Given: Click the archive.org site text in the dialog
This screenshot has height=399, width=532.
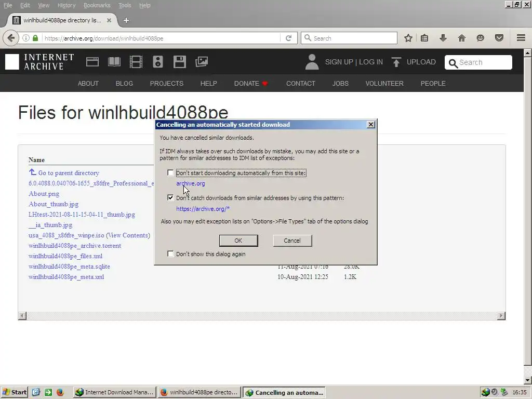Looking at the screenshot, I should (190, 183).
